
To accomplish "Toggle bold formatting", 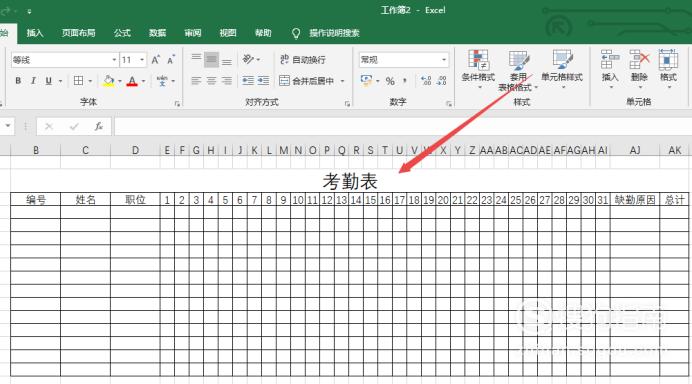I will 18,81.
